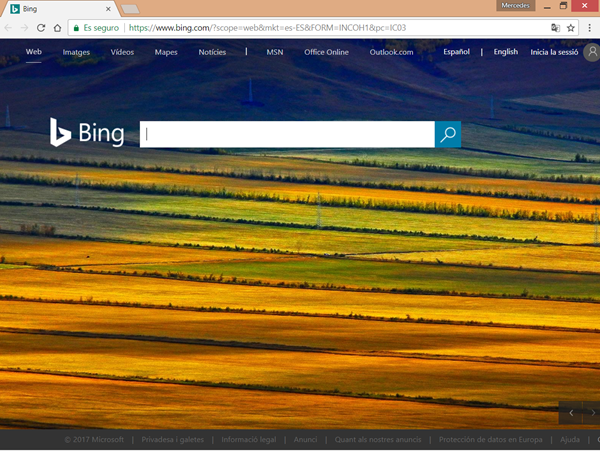Click the Bing magnifier search button

click(x=448, y=134)
